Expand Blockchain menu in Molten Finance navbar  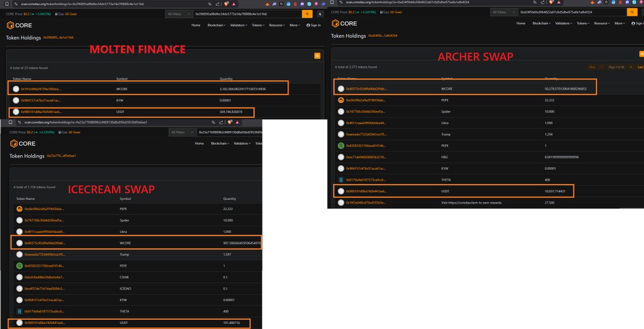[216, 25]
